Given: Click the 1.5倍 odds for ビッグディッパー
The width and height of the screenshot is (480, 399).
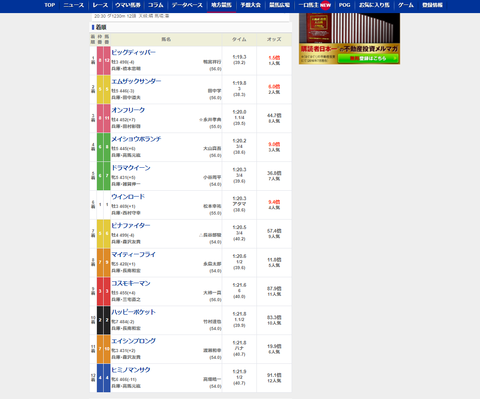Looking at the screenshot, I should [274, 58].
